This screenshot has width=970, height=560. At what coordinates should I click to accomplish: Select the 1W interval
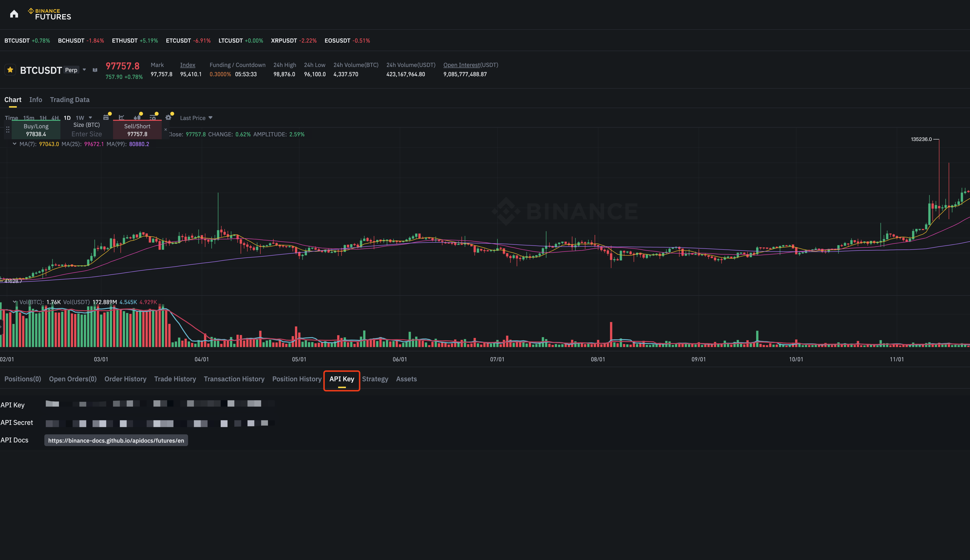coord(80,118)
